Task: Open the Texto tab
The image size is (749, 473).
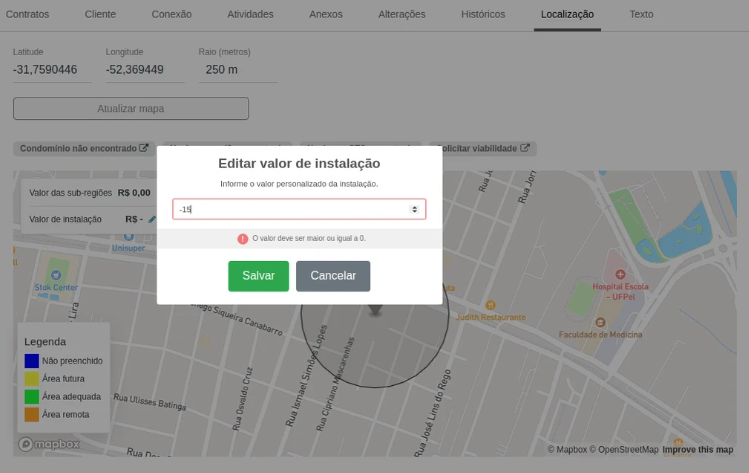Action: pos(641,14)
